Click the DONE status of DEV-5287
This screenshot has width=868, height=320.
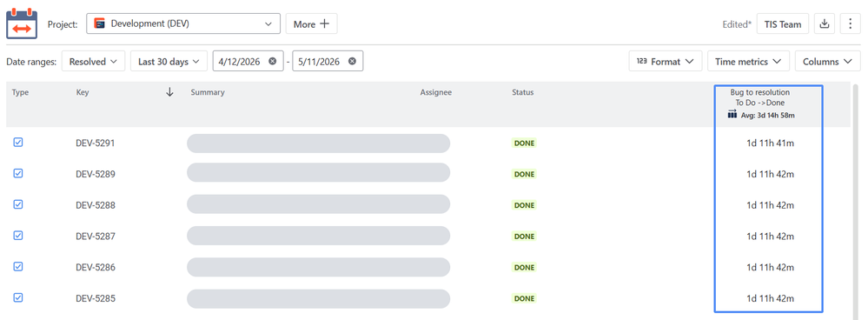[524, 237]
